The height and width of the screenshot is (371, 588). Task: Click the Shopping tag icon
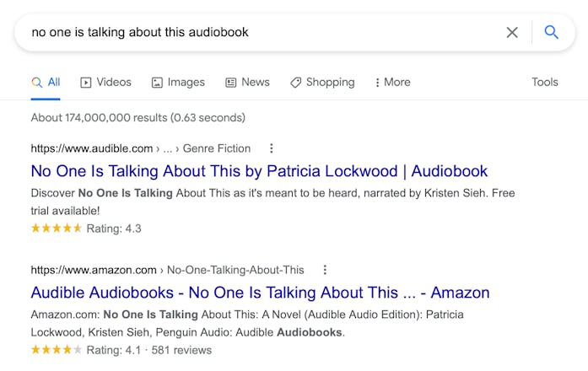click(x=295, y=83)
